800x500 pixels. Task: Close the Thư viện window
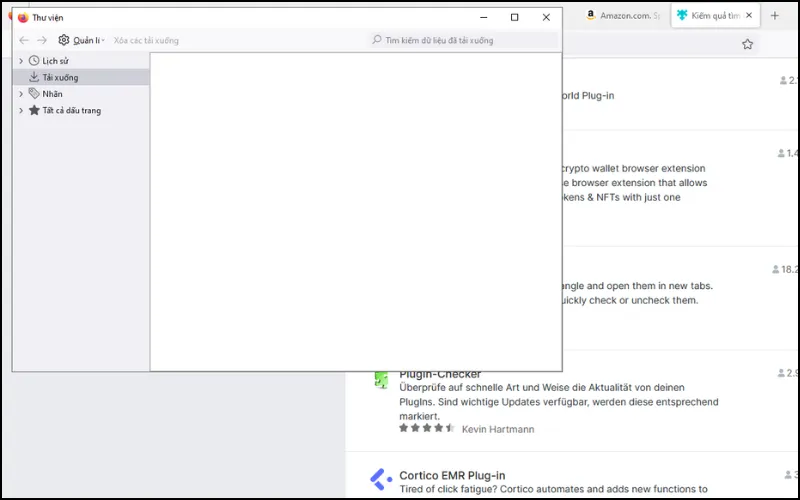tap(546, 17)
